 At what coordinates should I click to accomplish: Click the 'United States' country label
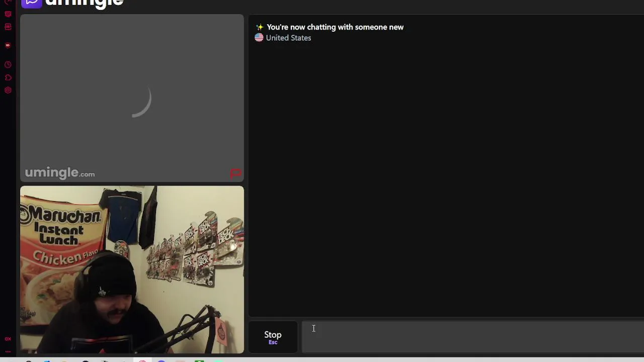pyautogui.click(x=288, y=38)
